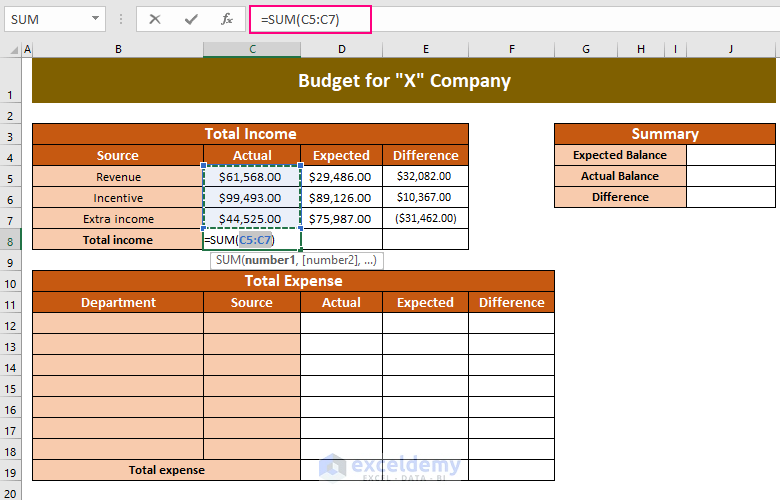Click the 'Department' header cell
Viewport: 780px width, 500px height.
pyautogui.click(x=118, y=302)
